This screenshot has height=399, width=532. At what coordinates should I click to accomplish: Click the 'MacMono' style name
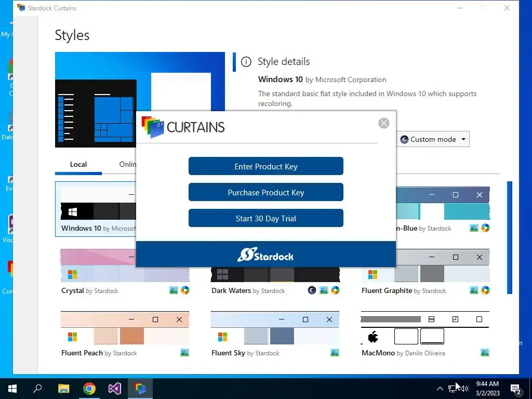point(378,353)
